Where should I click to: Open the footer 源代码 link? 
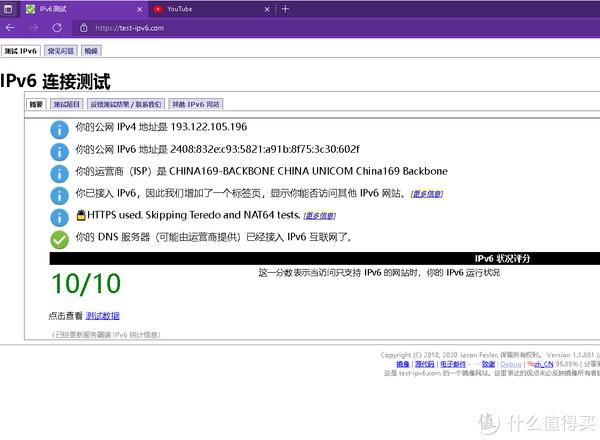tap(425, 364)
